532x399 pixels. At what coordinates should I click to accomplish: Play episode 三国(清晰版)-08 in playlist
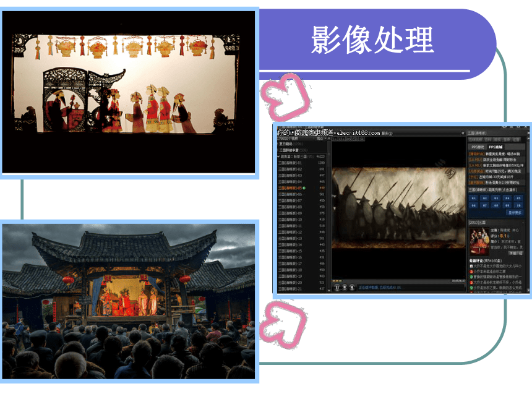pos(302,207)
